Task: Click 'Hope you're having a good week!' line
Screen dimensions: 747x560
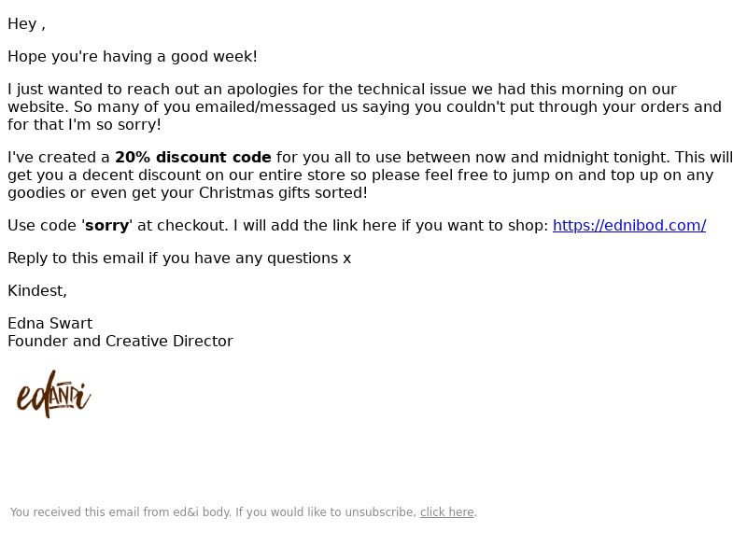Action: tap(133, 56)
